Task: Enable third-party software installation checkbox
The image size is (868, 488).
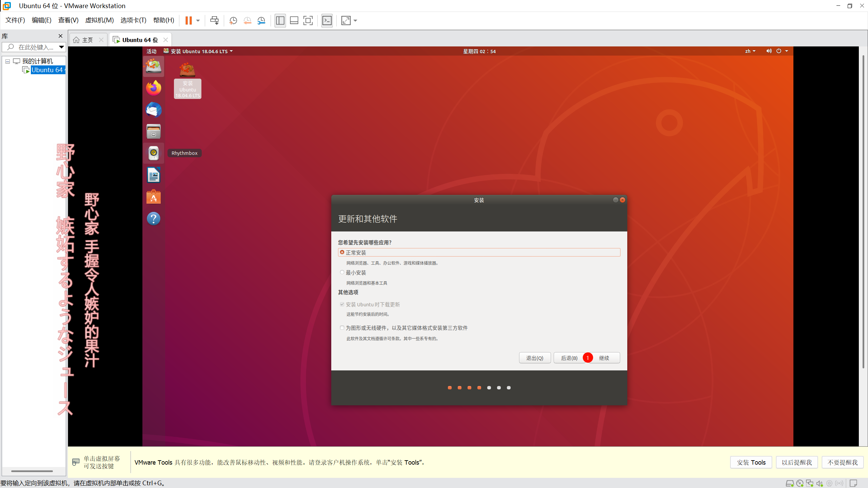Action: pos(342,328)
